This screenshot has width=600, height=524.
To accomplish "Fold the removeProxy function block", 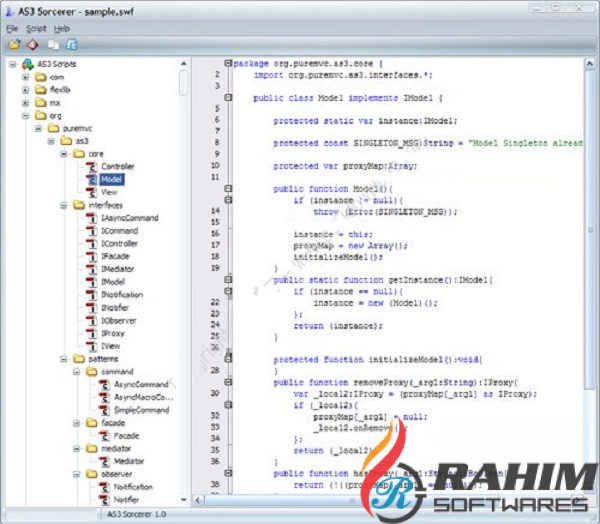I will coord(228,382).
